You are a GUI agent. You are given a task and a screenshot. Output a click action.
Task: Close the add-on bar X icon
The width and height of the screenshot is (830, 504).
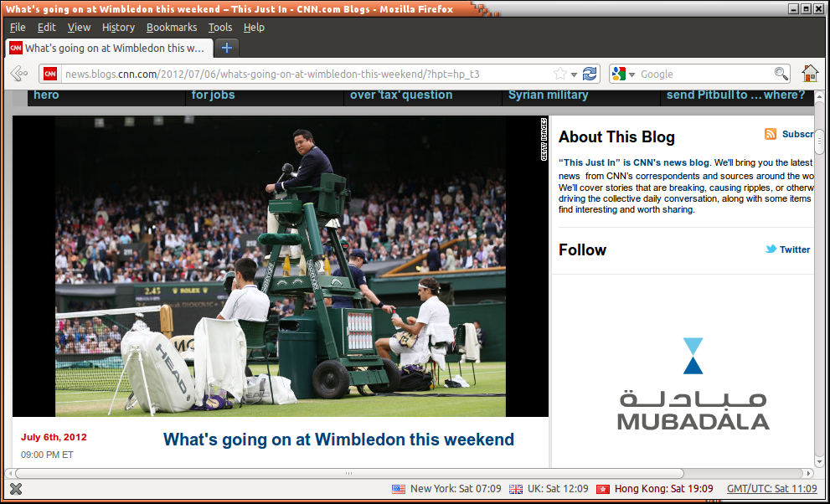15,489
